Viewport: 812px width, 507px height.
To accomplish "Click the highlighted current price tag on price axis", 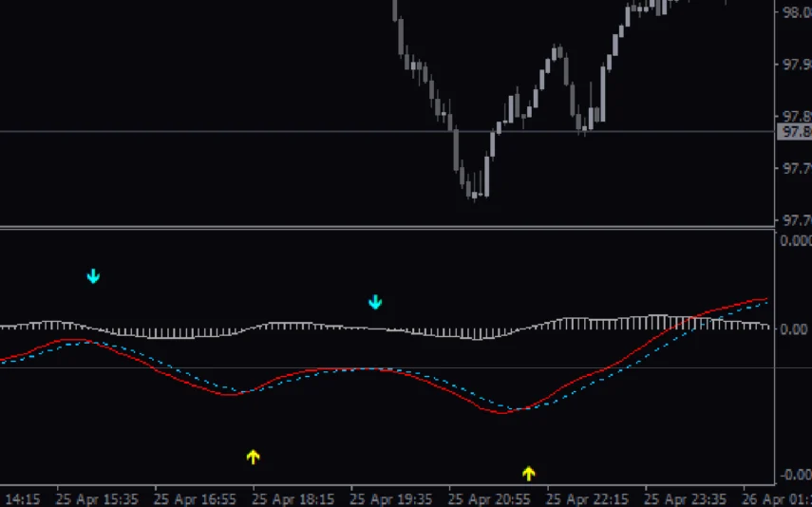I will 794,132.
